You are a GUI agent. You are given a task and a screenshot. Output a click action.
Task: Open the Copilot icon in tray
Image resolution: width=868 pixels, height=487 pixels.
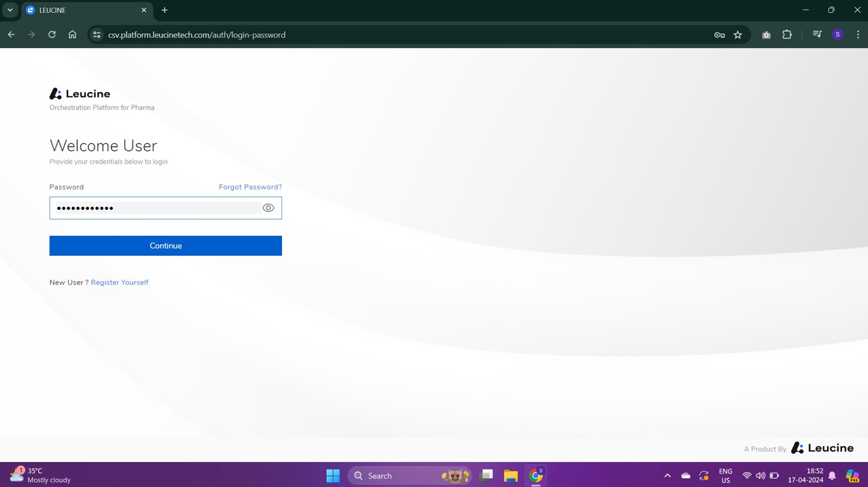[x=852, y=475]
